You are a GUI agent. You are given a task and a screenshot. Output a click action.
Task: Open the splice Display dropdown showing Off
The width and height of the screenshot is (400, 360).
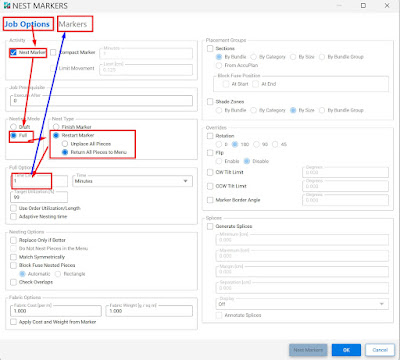302,304
